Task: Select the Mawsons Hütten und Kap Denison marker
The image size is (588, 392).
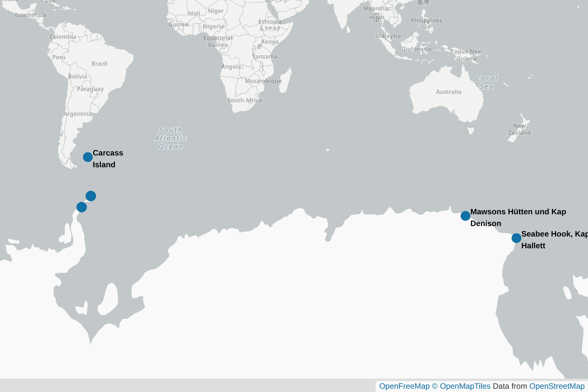Action: click(465, 216)
